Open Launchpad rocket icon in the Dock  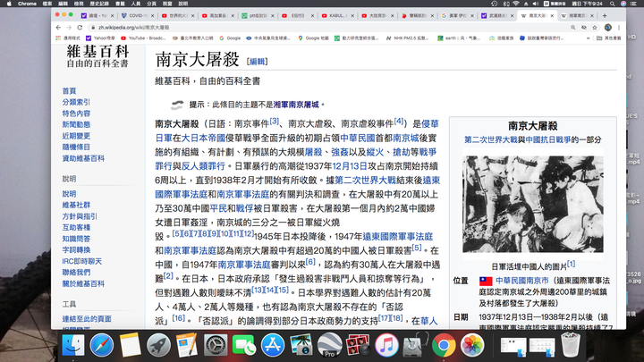click(158, 345)
